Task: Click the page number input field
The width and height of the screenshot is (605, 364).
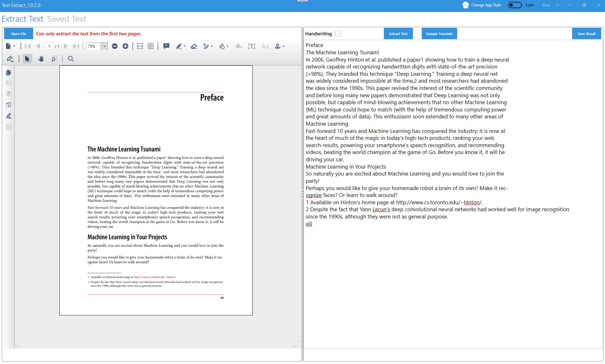Action: pos(49,46)
